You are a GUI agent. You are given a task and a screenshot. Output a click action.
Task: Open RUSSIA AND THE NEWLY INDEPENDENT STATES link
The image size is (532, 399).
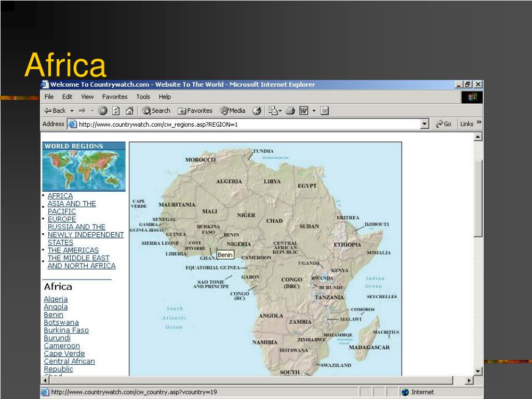[x=86, y=234]
